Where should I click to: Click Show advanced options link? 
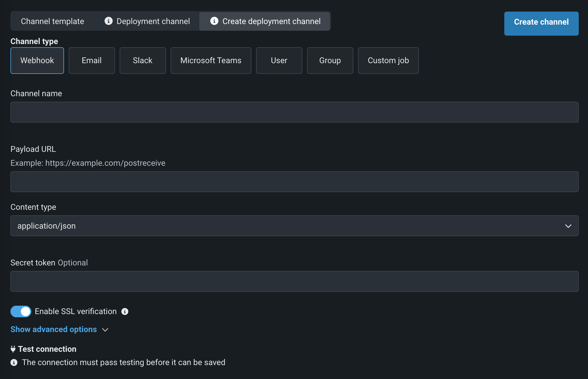(x=54, y=329)
